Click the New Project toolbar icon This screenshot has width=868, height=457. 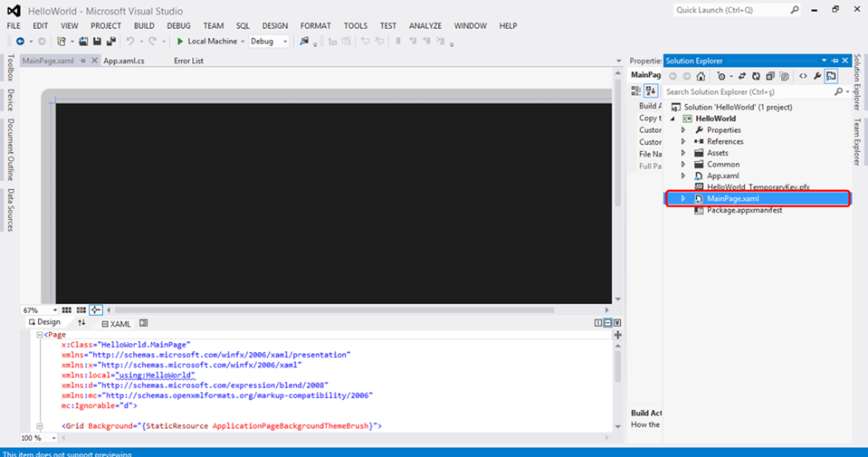(62, 42)
